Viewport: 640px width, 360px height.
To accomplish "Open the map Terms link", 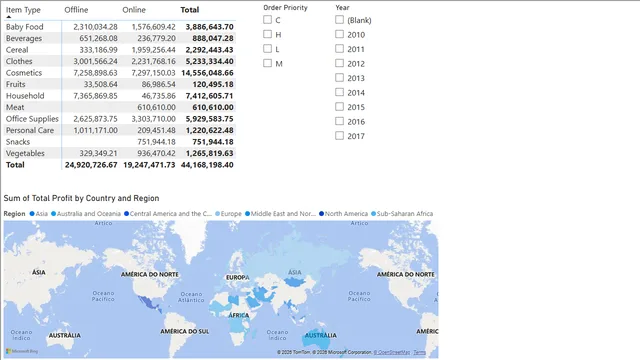I will (419, 352).
